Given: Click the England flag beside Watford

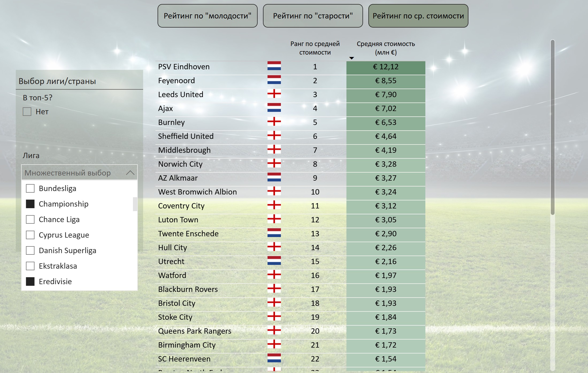Looking at the screenshot, I should click(274, 275).
